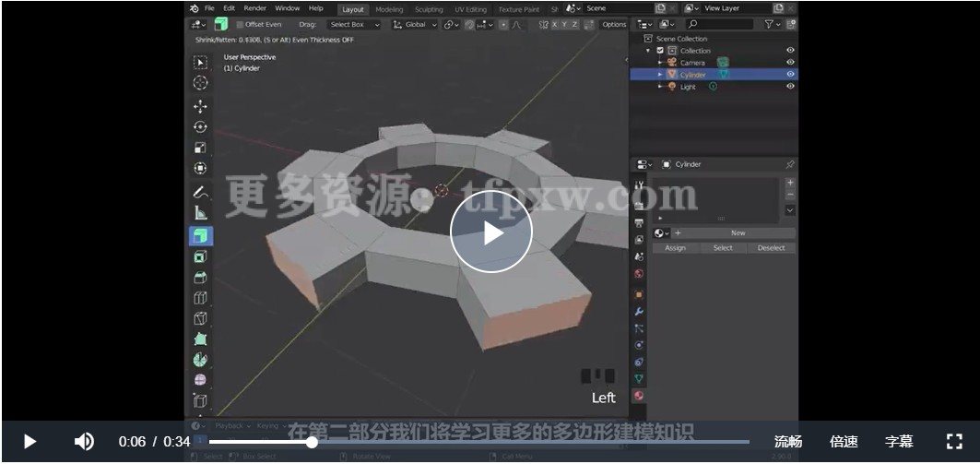Click the pin icon in Properties header
Screen dimensions: 980x464
click(790, 164)
